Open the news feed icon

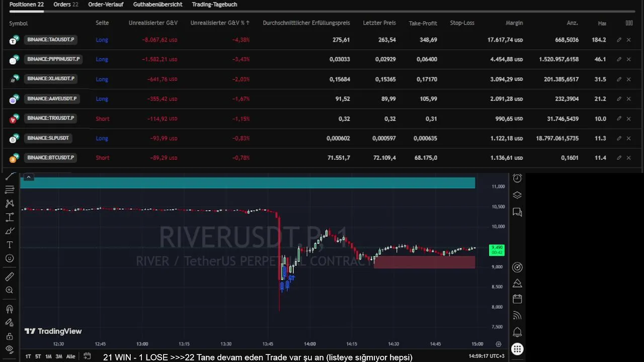(x=517, y=316)
